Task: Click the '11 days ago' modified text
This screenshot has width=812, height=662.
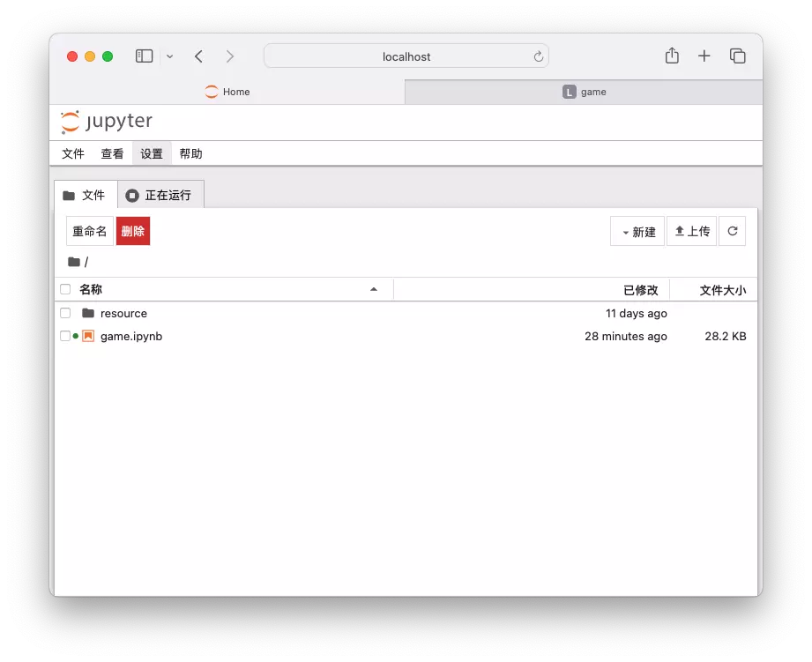Action: click(636, 313)
